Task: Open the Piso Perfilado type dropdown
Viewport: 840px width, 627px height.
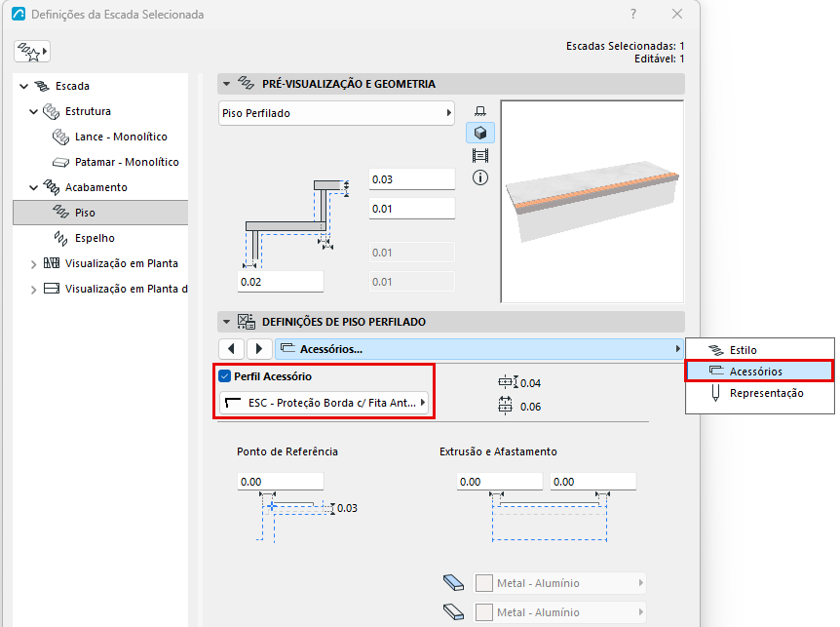Action: click(336, 113)
